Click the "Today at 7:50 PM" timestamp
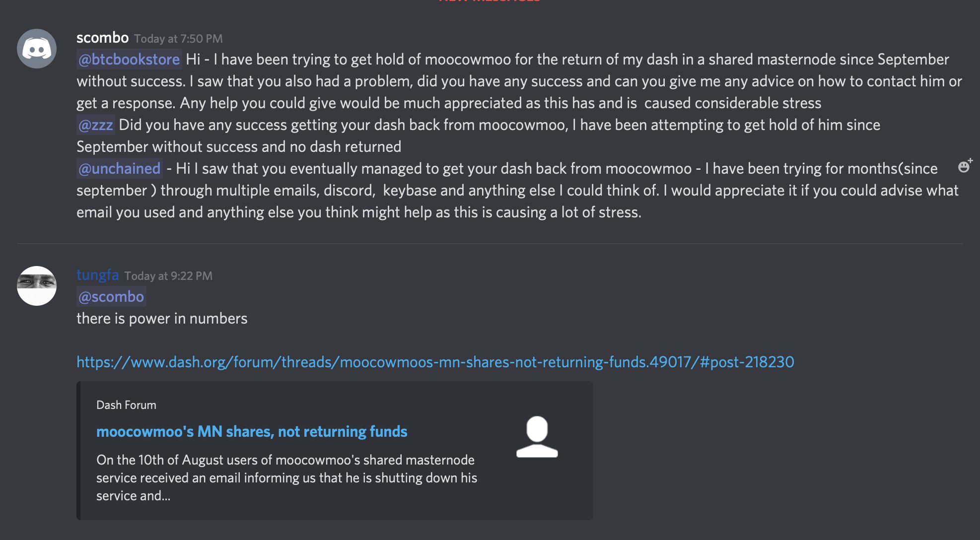 coord(178,39)
